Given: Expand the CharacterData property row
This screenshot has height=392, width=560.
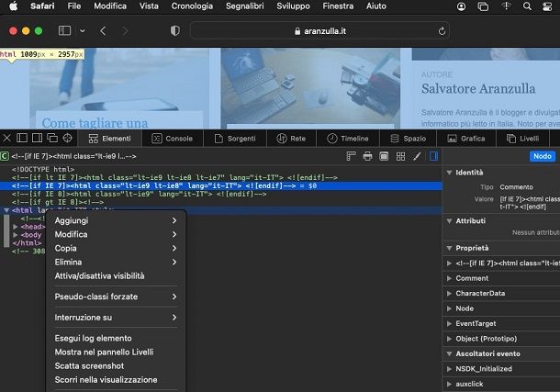Looking at the screenshot, I should point(449,294).
